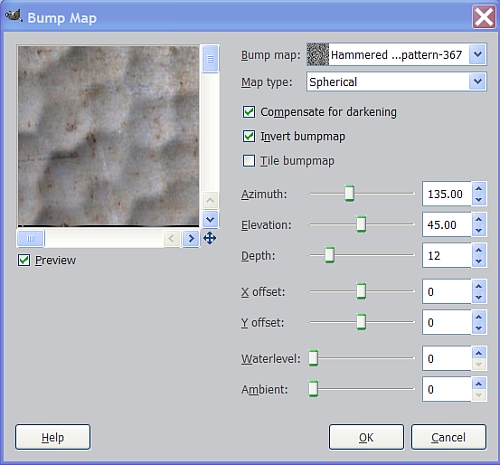500x465 pixels.
Task: Increase X offset with up arrow
Action: point(479,286)
